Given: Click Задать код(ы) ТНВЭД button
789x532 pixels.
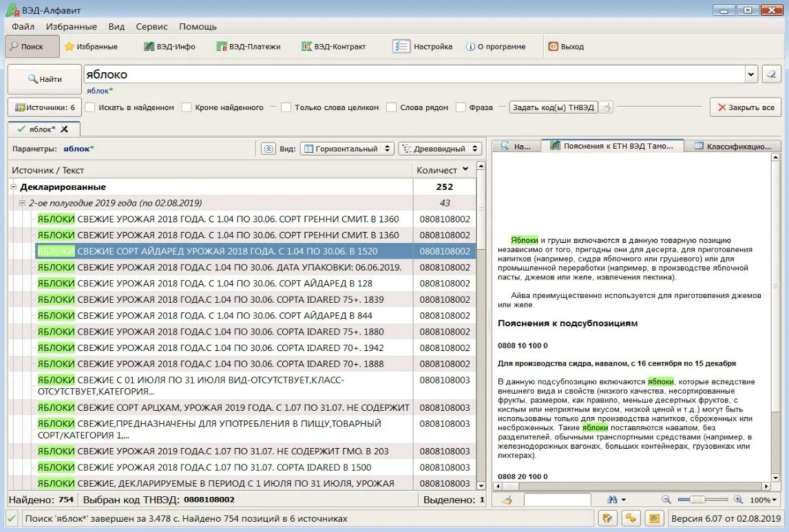Looking at the screenshot, I should pos(554,107).
